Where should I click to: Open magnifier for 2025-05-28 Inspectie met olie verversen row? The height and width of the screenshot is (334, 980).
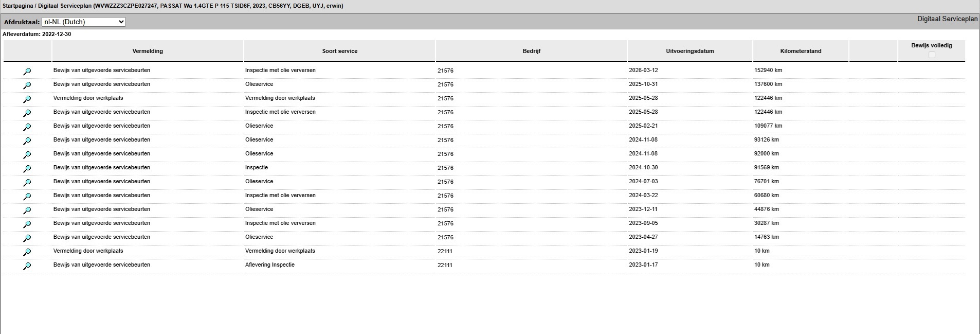pyautogui.click(x=27, y=113)
